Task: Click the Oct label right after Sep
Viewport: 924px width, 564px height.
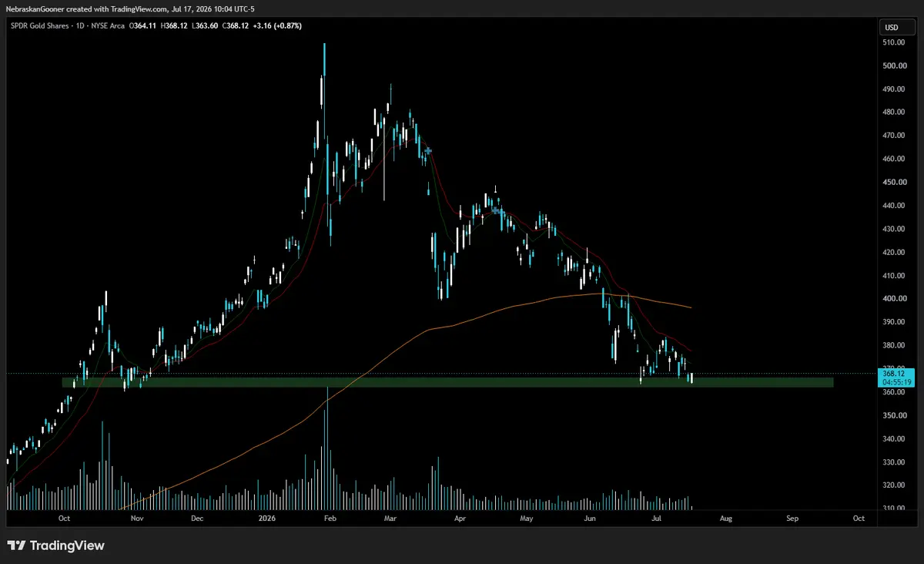Action: (x=859, y=519)
